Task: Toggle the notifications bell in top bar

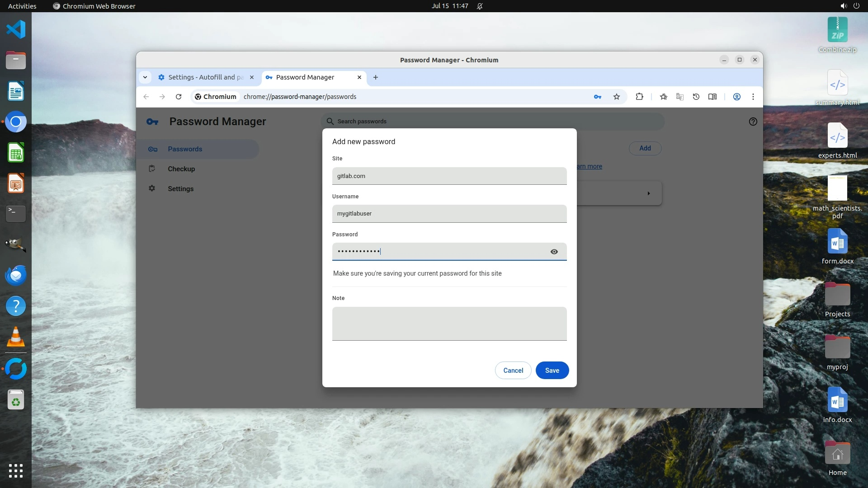Action: point(480,6)
